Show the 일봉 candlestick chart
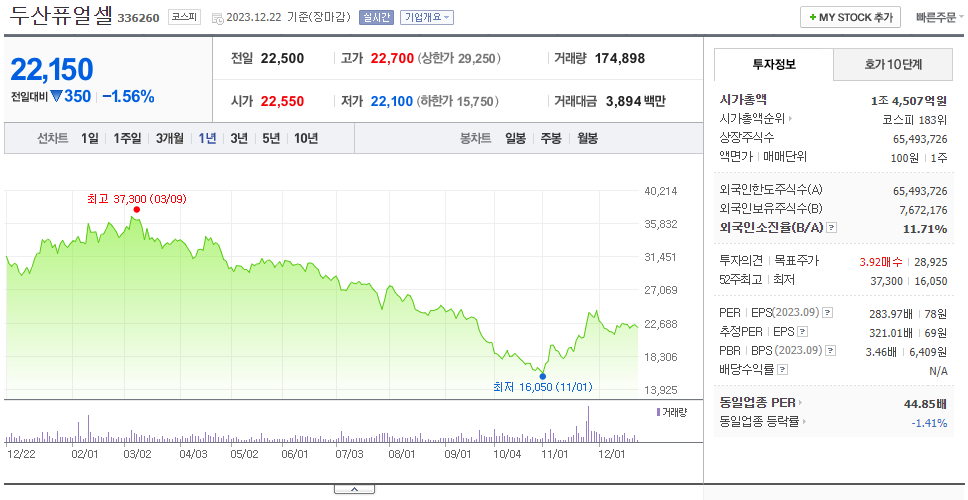The height and width of the screenshot is (500, 968). [x=515, y=139]
